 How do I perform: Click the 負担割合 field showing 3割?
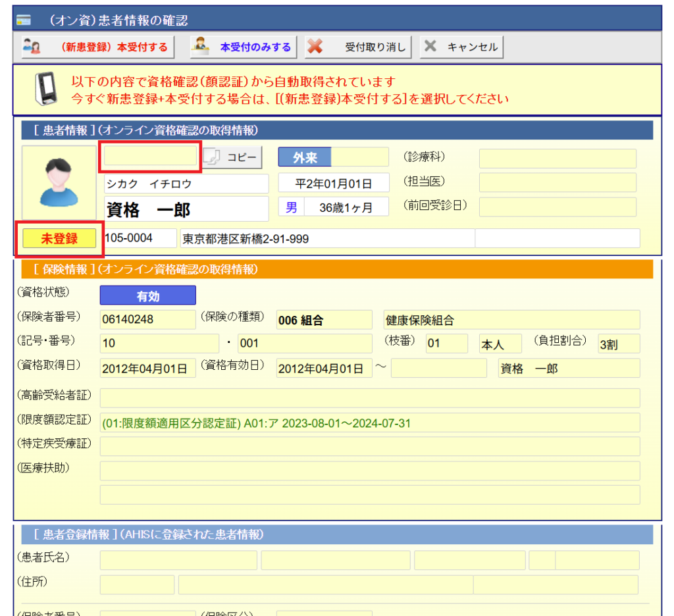617,344
